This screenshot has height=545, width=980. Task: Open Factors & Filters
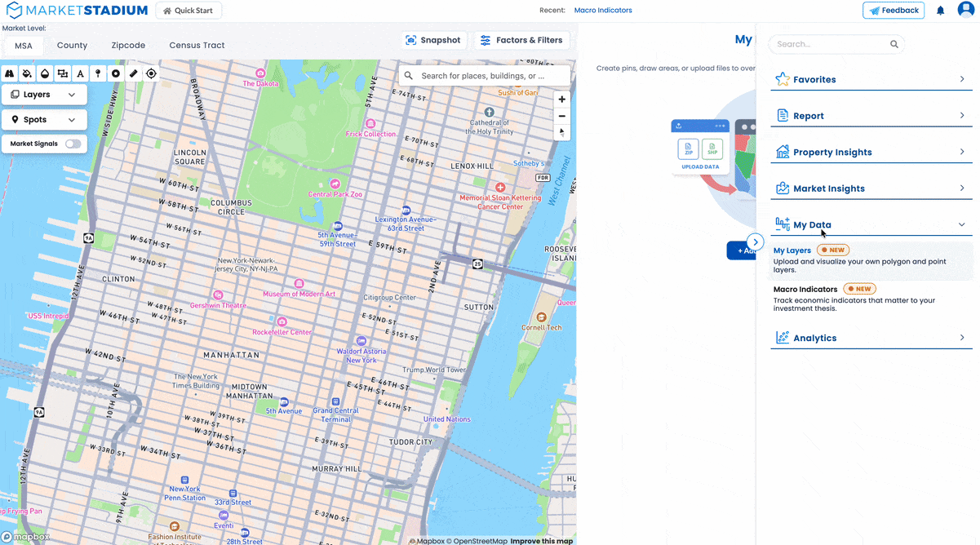(x=521, y=40)
